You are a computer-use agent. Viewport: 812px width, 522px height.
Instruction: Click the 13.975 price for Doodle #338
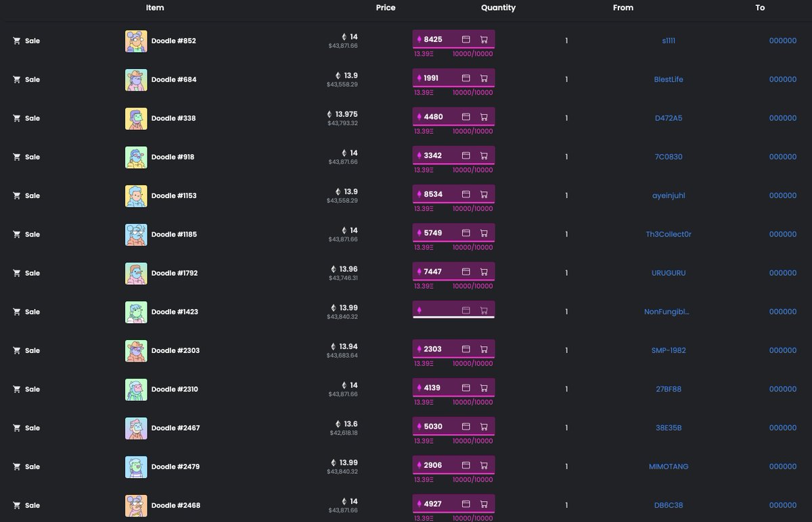point(346,114)
